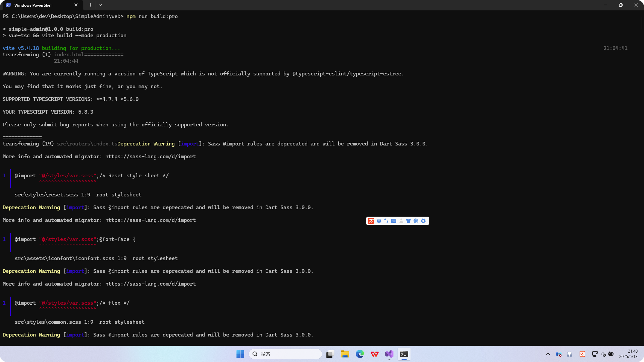
Task: Toggle punctuation mode in IME toolbar
Action: click(386, 221)
